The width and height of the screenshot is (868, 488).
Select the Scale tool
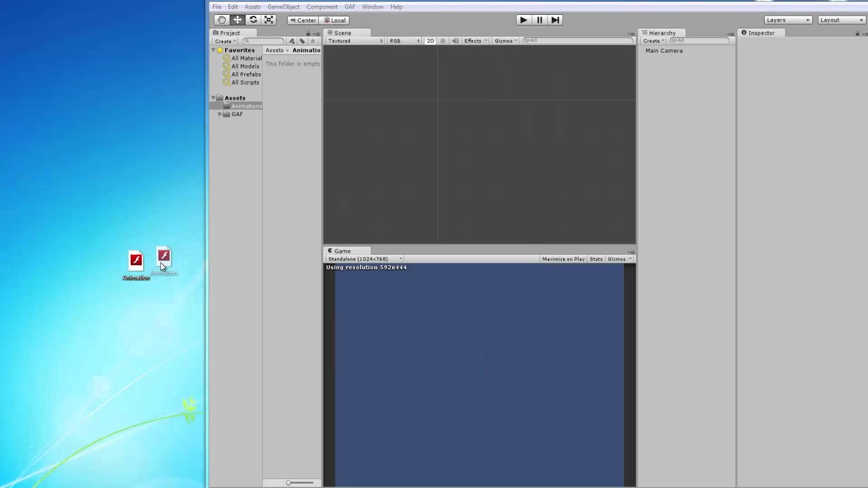click(x=269, y=20)
